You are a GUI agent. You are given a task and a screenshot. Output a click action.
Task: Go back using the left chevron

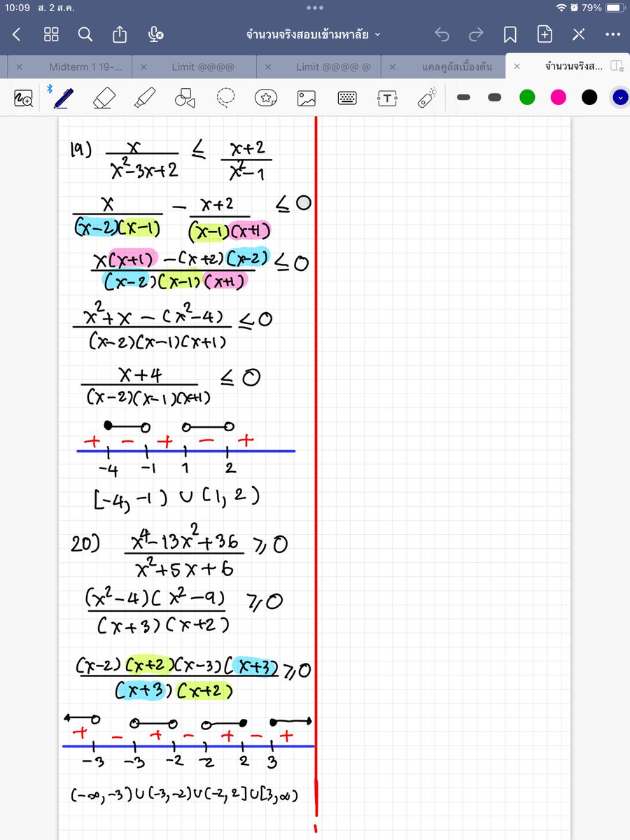pyautogui.click(x=17, y=34)
